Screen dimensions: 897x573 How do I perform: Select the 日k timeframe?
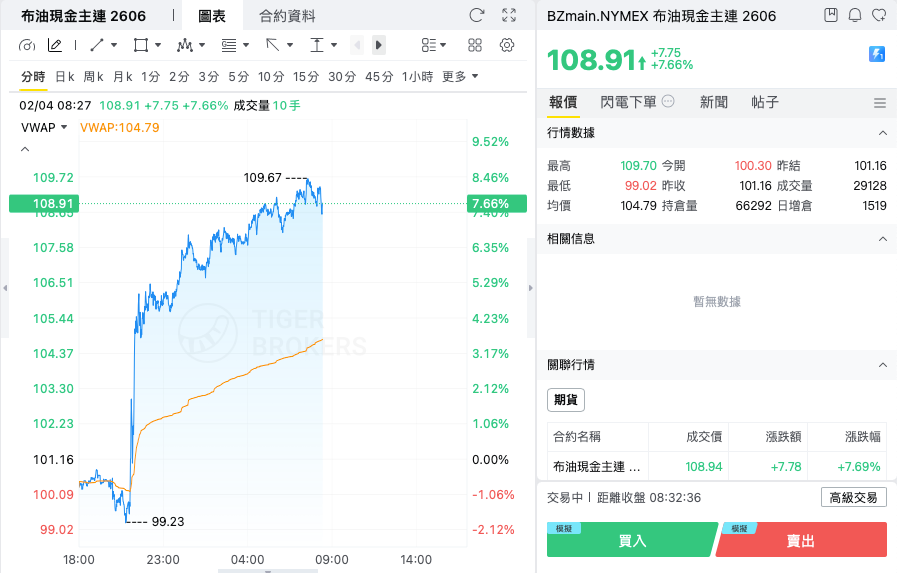(65, 77)
